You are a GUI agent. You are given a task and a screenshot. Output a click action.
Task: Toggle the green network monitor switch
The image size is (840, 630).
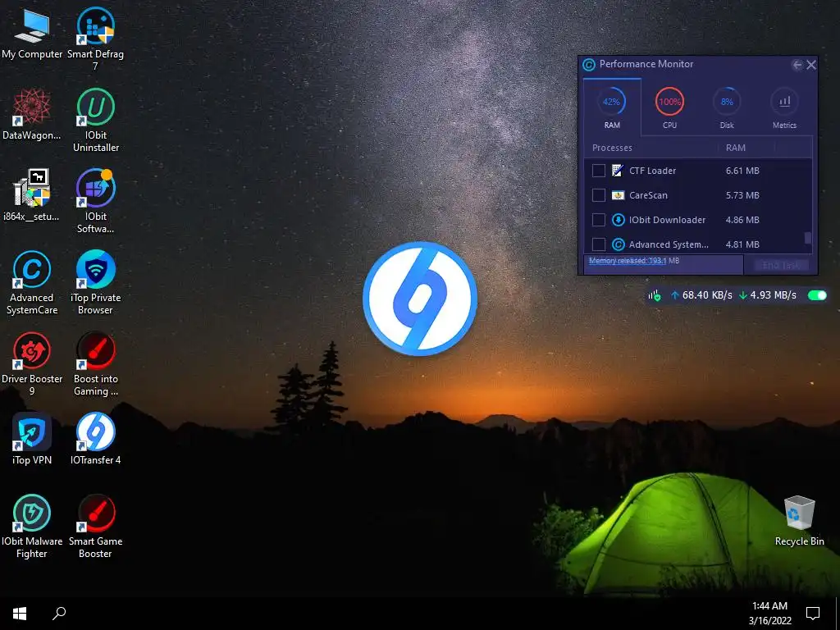[x=818, y=295]
